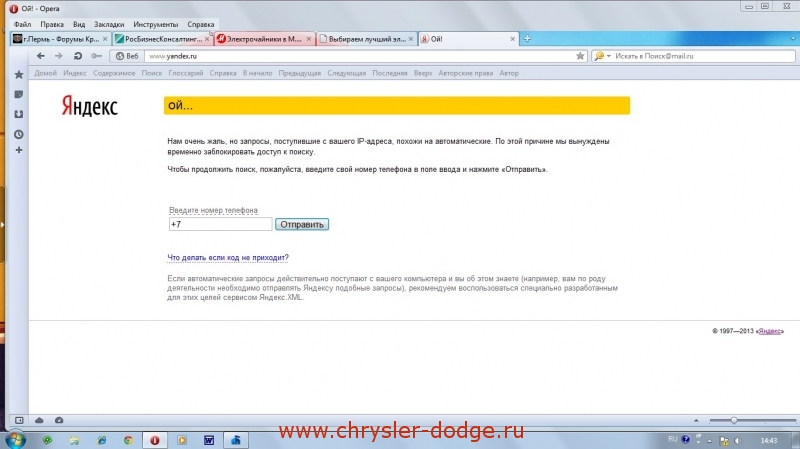This screenshot has height=449, width=800.
Task: Open the Windows Start menu
Action: pyautogui.click(x=14, y=439)
